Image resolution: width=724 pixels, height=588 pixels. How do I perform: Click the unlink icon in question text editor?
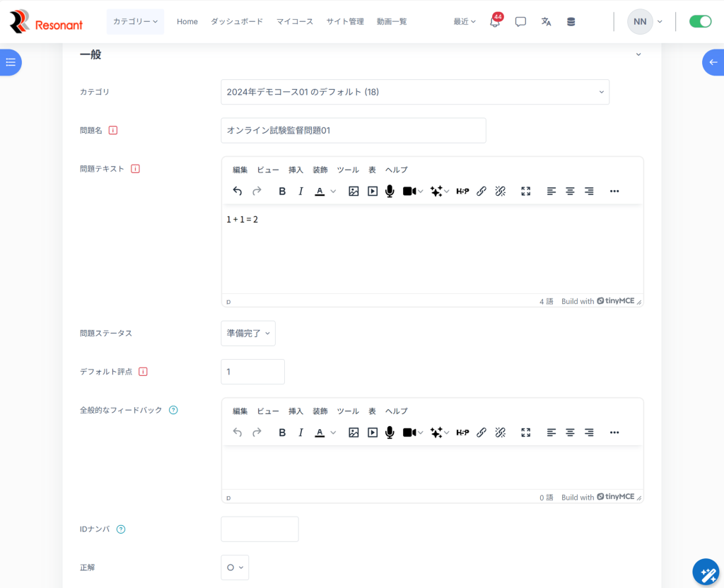(500, 191)
